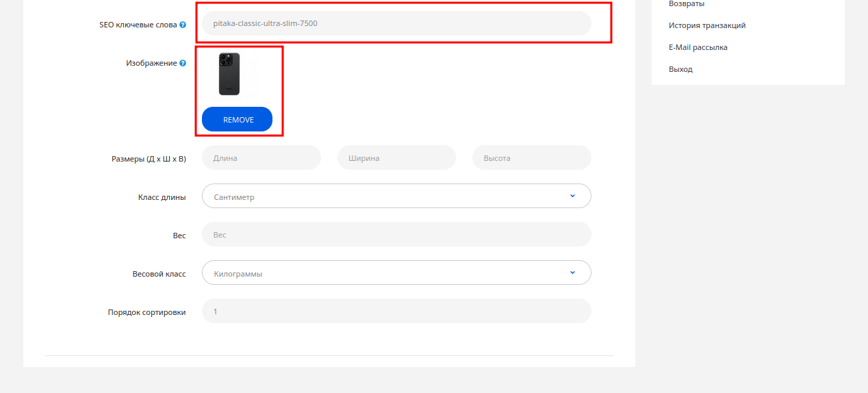Open E-Mail рассылка from the sidebar
This screenshot has height=393, width=868.
coord(698,47)
